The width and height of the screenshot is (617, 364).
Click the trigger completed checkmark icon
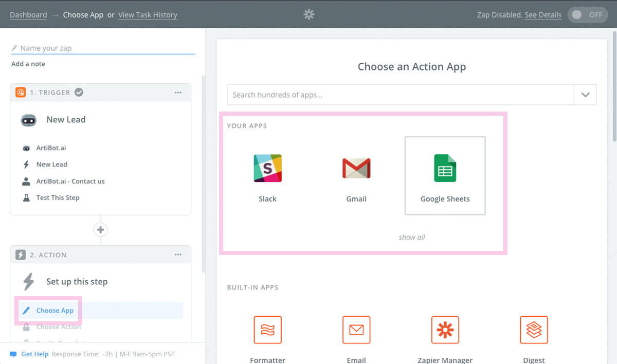click(79, 93)
